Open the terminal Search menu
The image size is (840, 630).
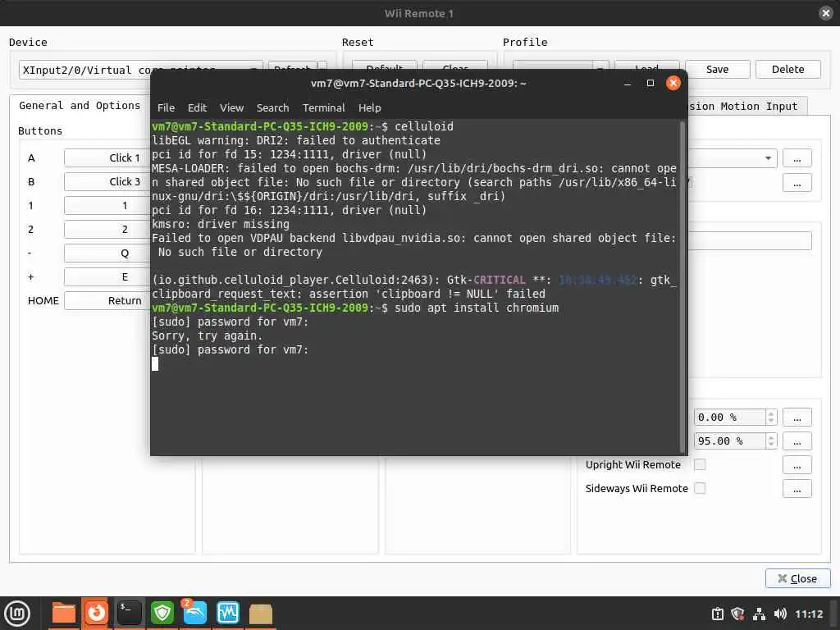coord(272,107)
